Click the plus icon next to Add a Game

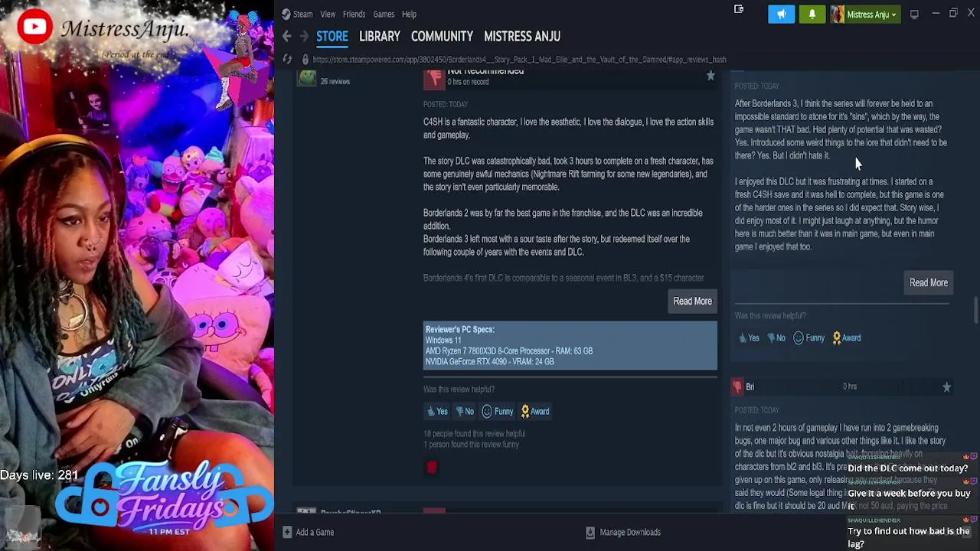(286, 532)
